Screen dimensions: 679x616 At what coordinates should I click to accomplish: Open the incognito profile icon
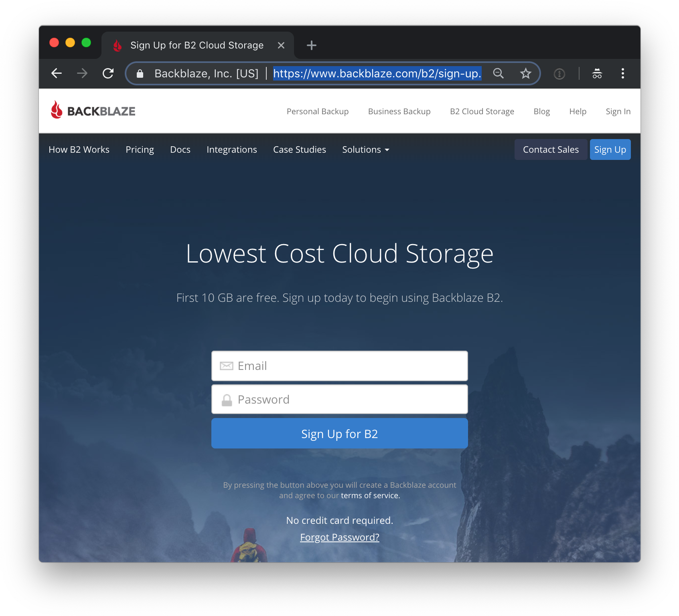point(597,73)
